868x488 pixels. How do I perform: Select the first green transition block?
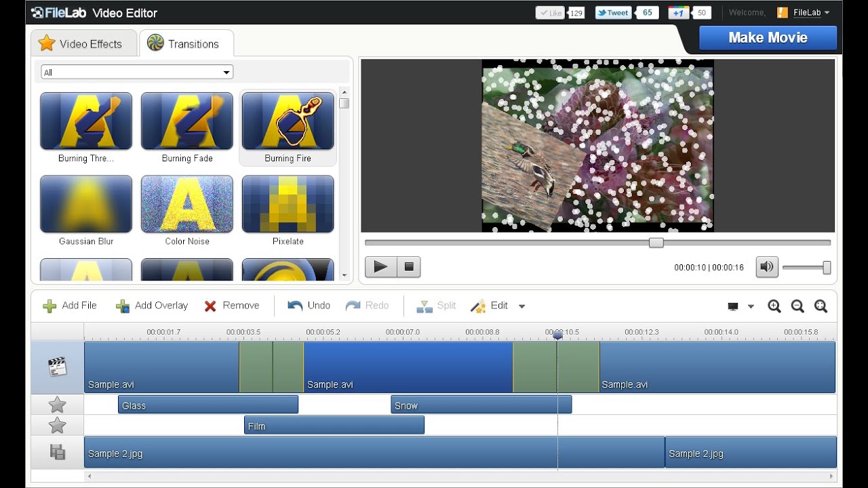click(271, 367)
